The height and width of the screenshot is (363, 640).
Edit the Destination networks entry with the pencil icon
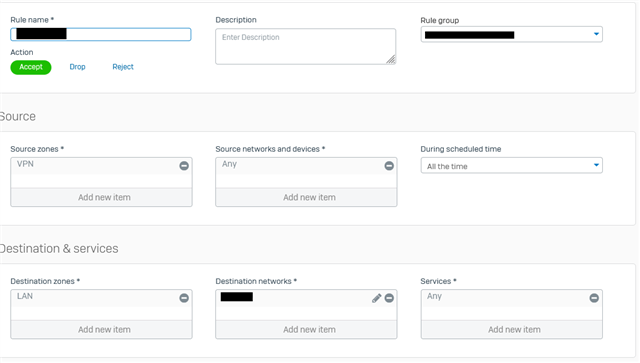tap(376, 298)
